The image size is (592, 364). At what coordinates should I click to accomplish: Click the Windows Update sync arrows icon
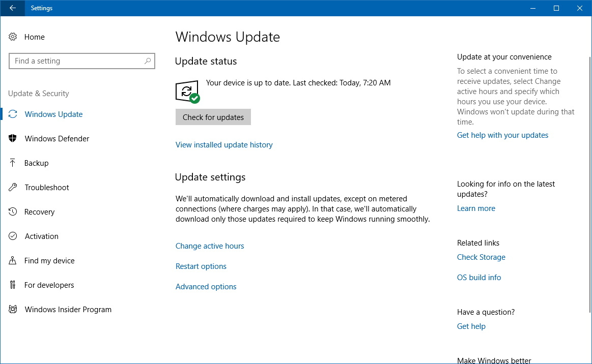click(x=13, y=114)
